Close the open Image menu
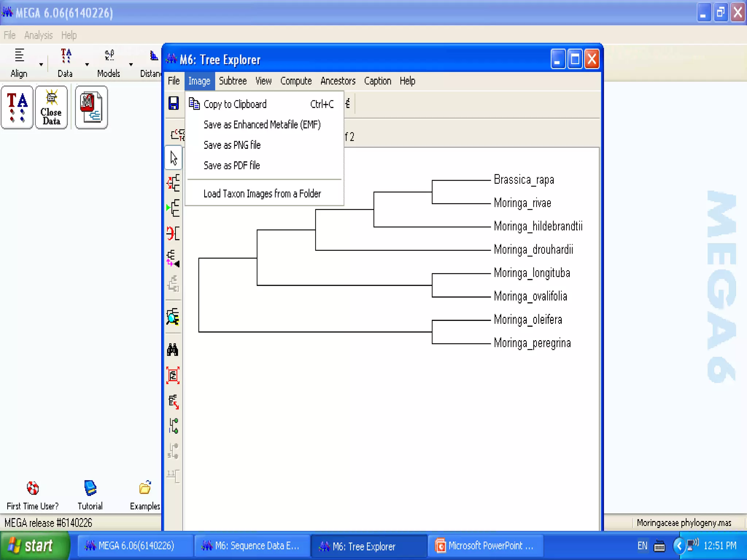Screen dimensions: 747x560 click(x=199, y=81)
